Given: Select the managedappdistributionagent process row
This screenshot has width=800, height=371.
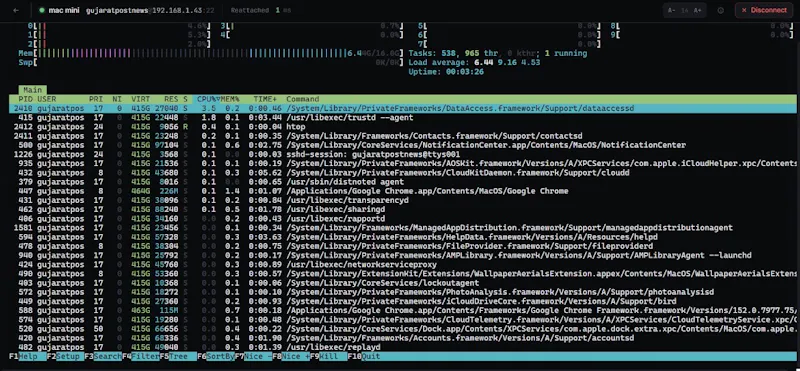Looking at the screenshot, I should 403,228.
